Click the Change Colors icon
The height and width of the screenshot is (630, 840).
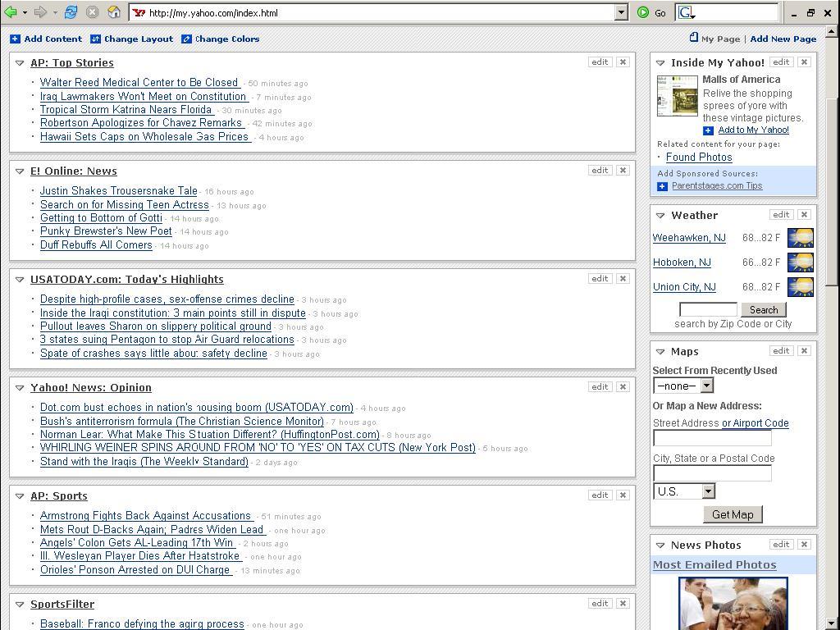[x=186, y=39]
